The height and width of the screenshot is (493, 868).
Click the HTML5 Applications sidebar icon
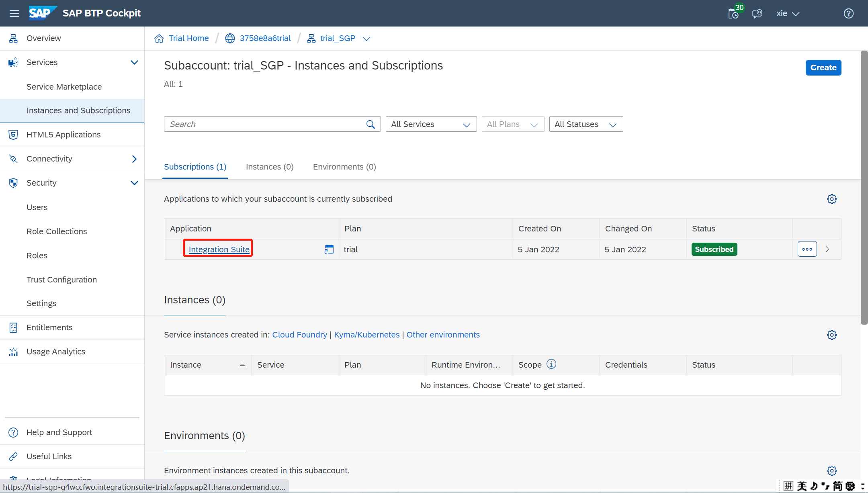[x=13, y=135]
